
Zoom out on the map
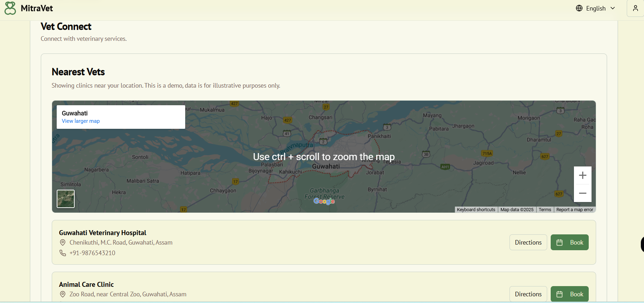[x=583, y=193]
